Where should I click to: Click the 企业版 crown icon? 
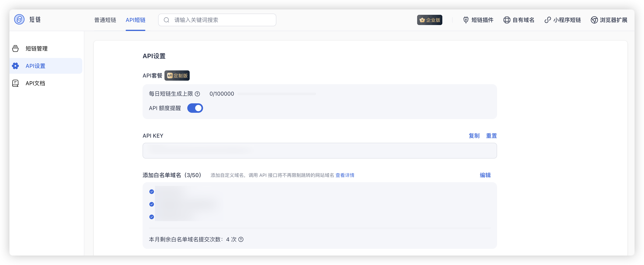(x=422, y=20)
